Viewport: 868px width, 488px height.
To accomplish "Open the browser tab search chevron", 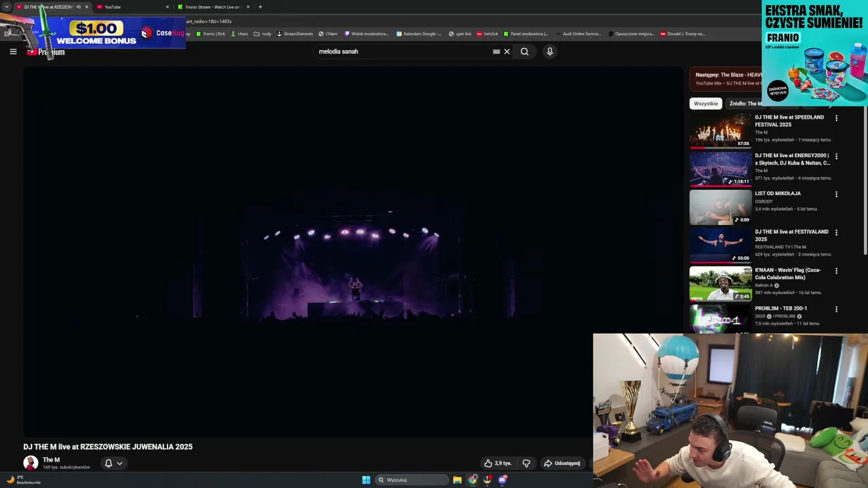I will [7, 7].
